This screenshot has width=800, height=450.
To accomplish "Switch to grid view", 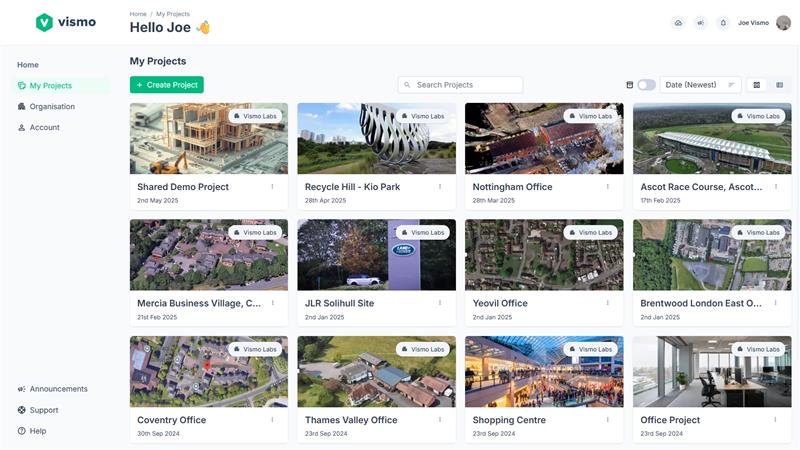I will pos(757,85).
